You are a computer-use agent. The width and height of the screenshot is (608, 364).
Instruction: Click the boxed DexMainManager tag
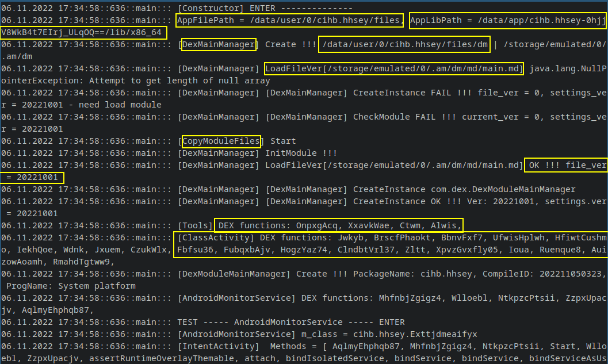click(x=219, y=45)
